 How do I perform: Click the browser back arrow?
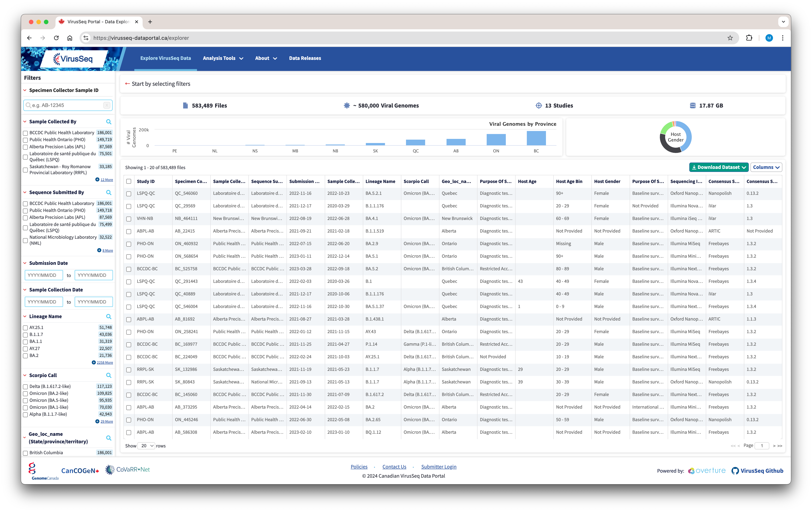29,38
